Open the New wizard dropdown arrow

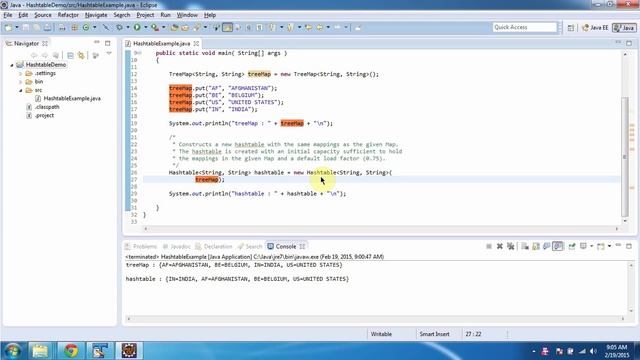tap(17, 27)
